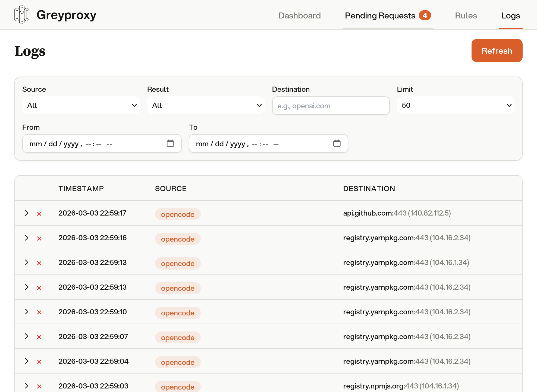The width and height of the screenshot is (537, 392).
Task: Expand the log row timestamped 22:59:07
Action: [26, 337]
